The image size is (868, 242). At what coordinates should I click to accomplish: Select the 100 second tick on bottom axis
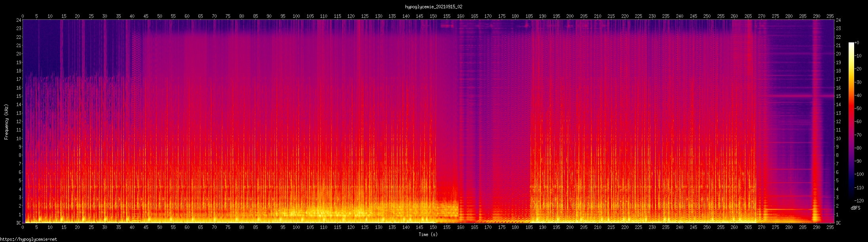pos(296,227)
